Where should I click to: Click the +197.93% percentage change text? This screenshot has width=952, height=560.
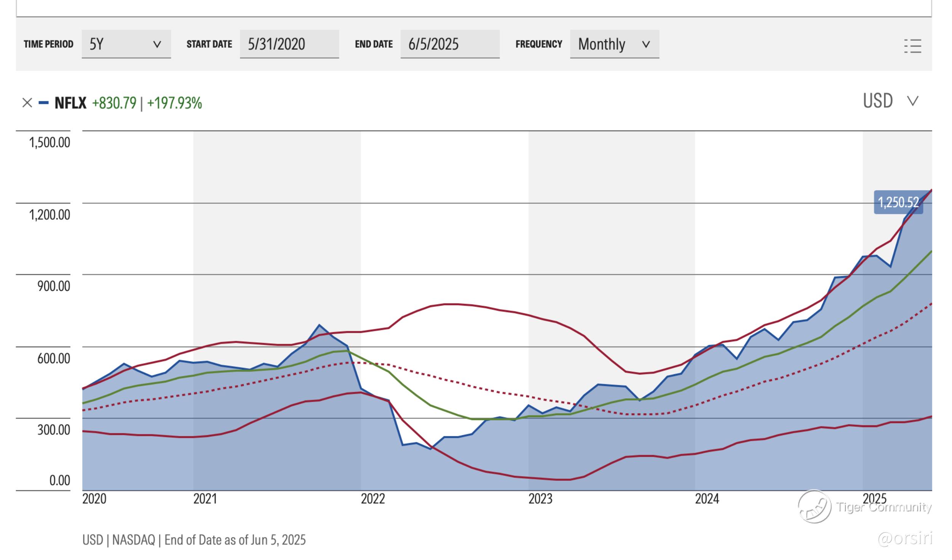tap(174, 103)
